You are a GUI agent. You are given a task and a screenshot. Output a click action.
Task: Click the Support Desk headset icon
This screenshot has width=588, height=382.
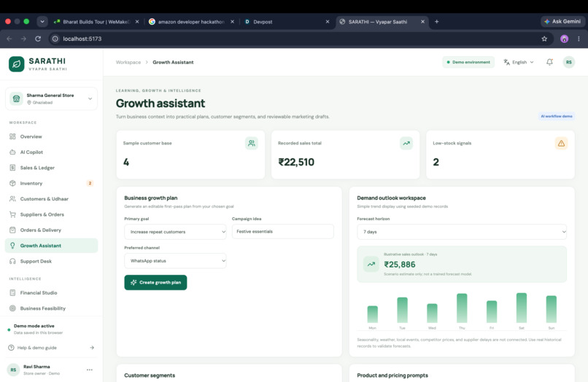click(x=12, y=261)
